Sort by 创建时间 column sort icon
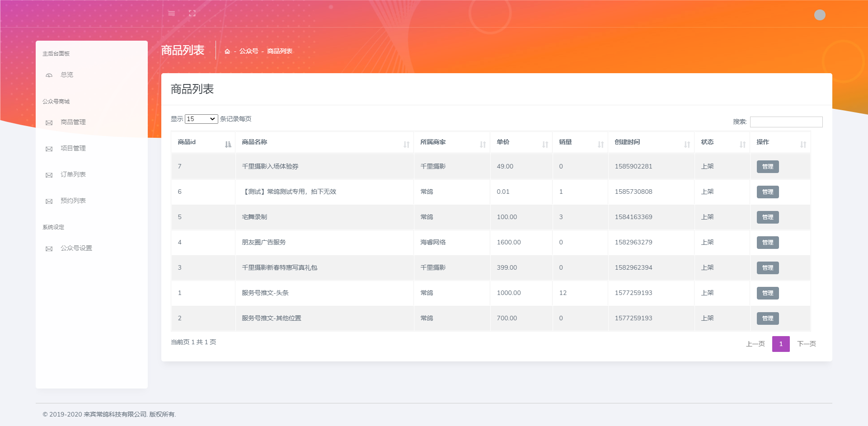 [x=687, y=144]
